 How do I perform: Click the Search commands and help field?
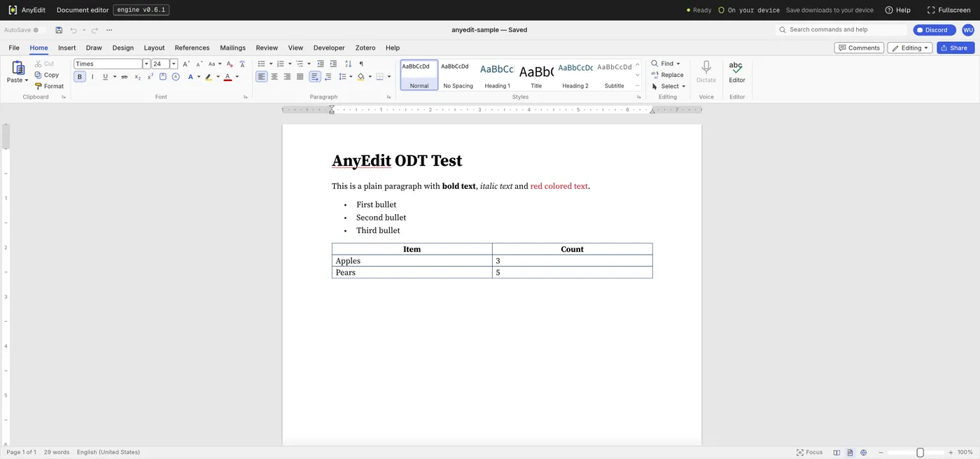[x=842, y=30]
